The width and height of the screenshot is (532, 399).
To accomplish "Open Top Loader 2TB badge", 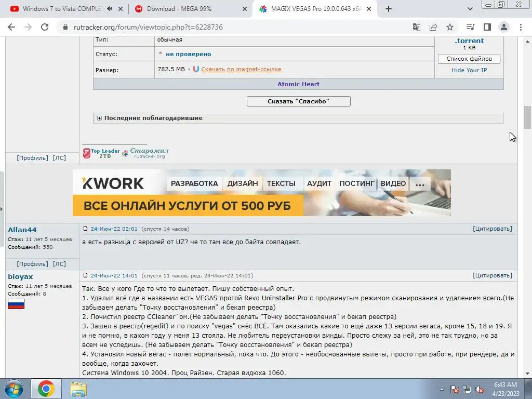I will pos(101,153).
